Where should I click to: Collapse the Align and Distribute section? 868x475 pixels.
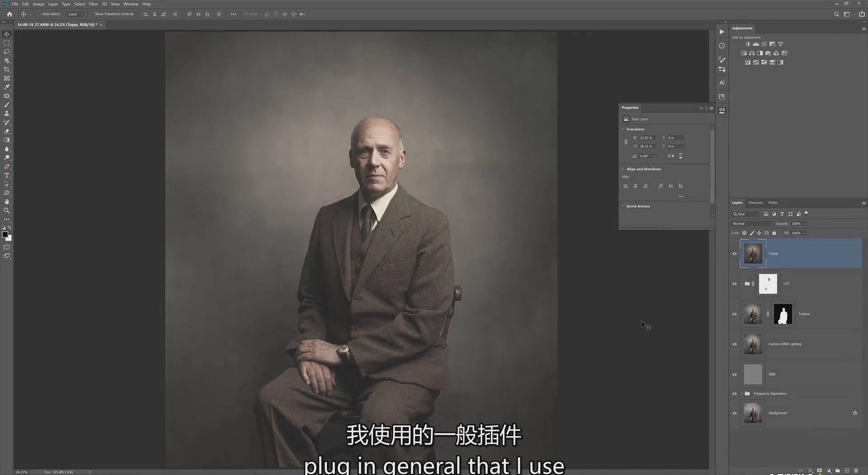pyautogui.click(x=623, y=169)
